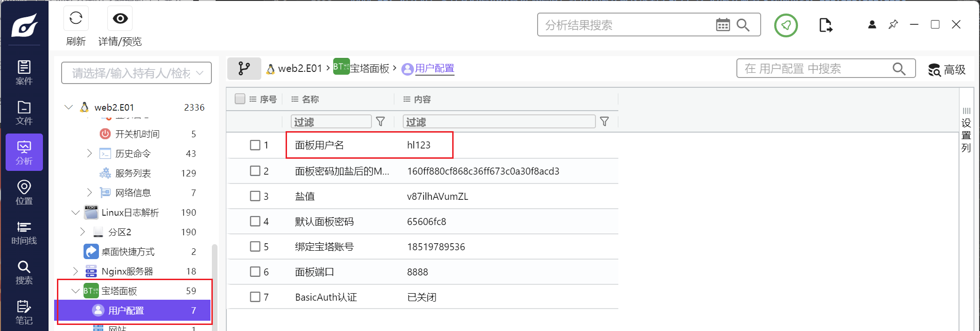Click the calendar icon in search box
980x331 pixels.
coord(722,25)
